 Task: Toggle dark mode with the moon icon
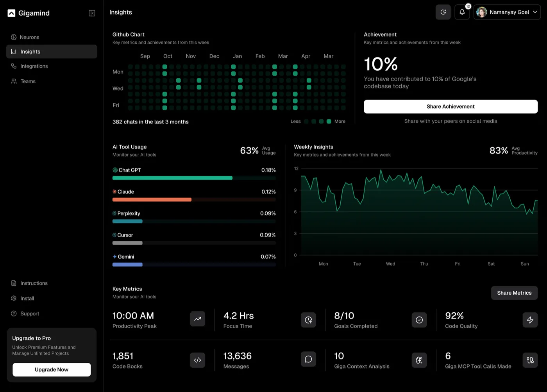pos(443,12)
